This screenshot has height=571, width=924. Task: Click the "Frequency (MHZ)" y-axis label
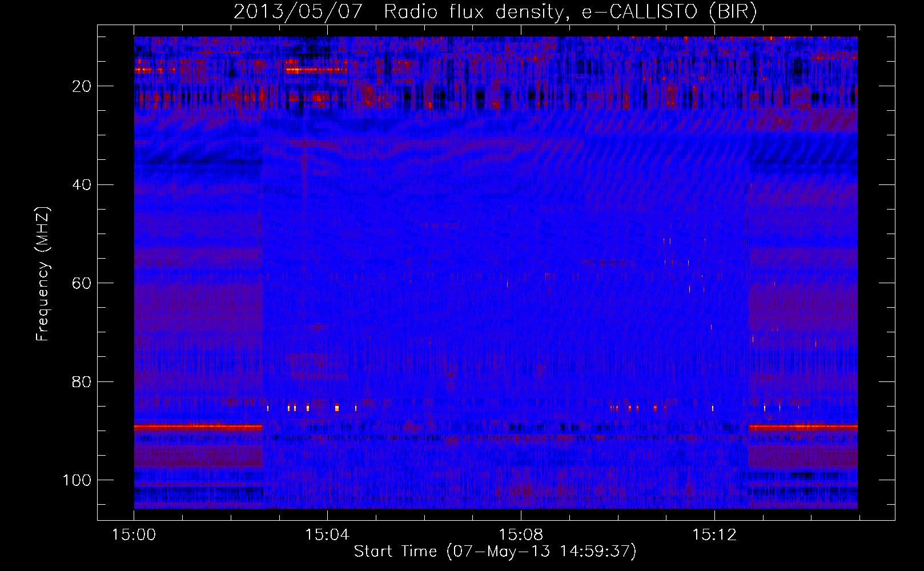point(43,274)
